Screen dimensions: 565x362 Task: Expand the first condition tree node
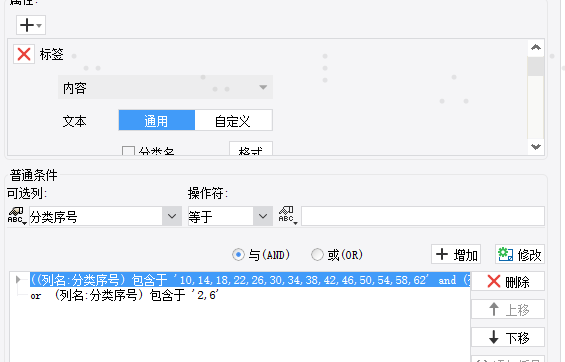(18, 280)
